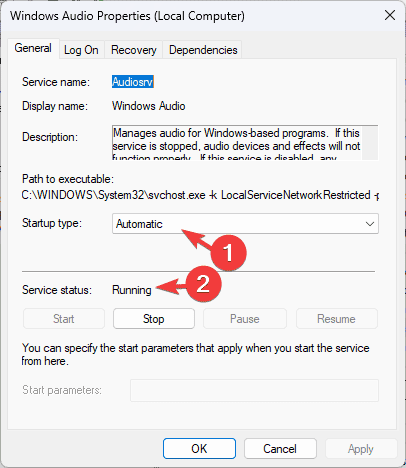The height and width of the screenshot is (468, 406).
Task: Close the Windows Audio Properties dialog
Action: (x=390, y=15)
